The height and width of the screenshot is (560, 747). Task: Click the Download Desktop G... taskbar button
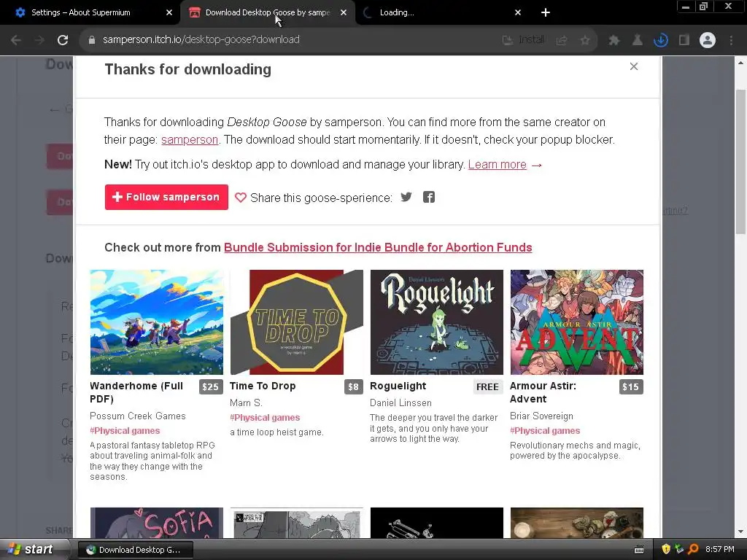click(135, 550)
